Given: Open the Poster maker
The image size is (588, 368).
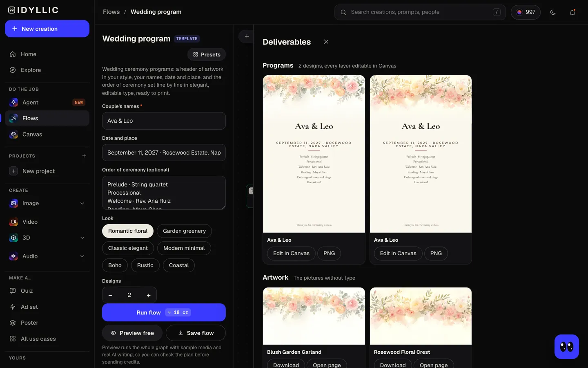Looking at the screenshot, I should click(47, 323).
